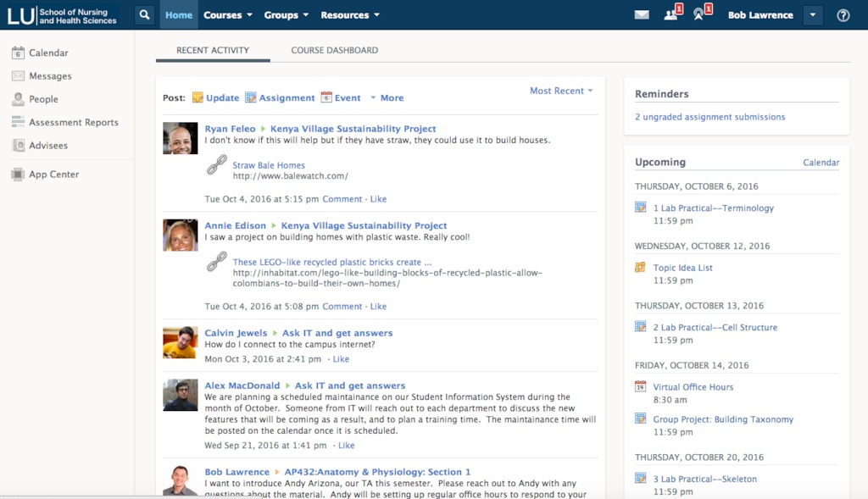Click the Topic Idea List item icon

pyautogui.click(x=641, y=267)
